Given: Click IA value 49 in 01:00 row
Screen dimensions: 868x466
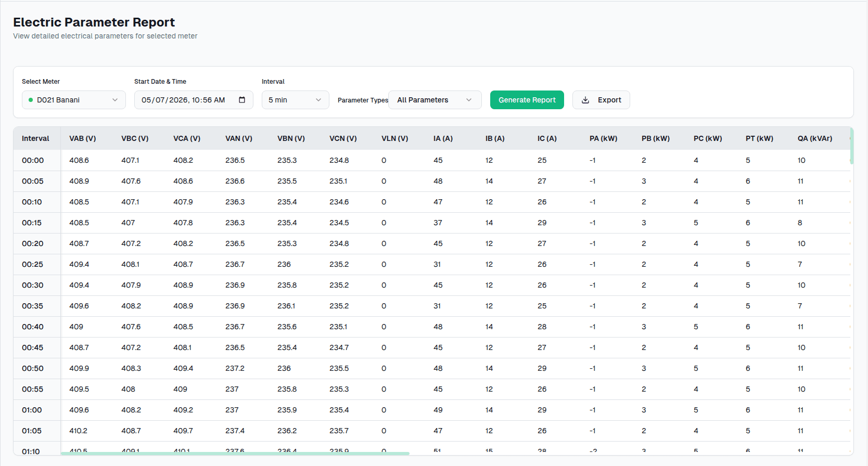Looking at the screenshot, I should [x=438, y=410].
